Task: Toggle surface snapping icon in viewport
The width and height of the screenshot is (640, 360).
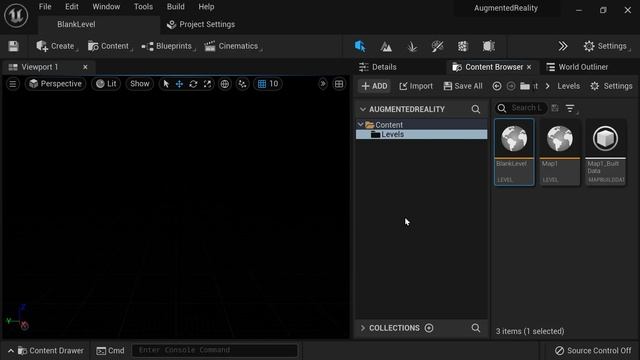Action: pyautogui.click(x=242, y=84)
